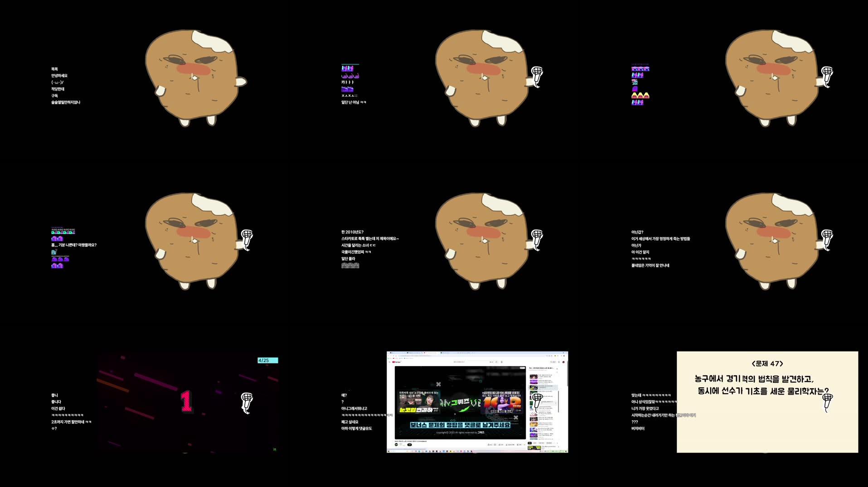The height and width of the screenshot is (487, 868).
Task: Click the Share icon below the video player
Action: (500, 445)
